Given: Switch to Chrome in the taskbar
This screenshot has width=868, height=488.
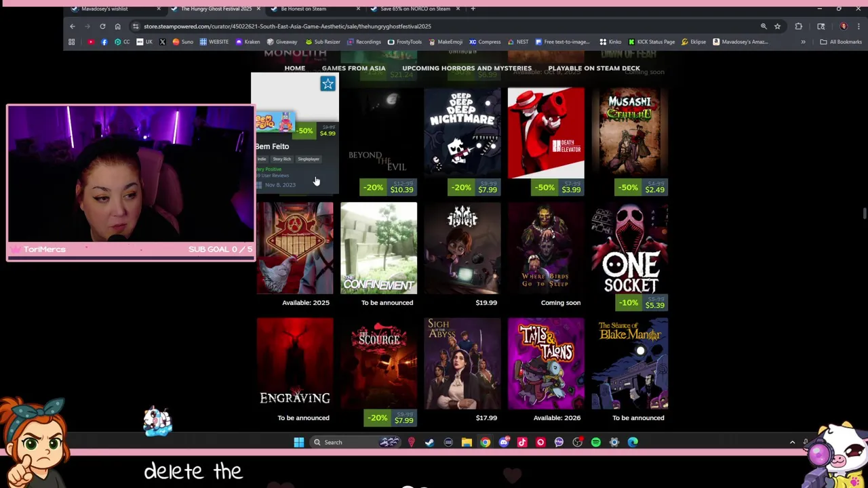Looking at the screenshot, I should 485,443.
